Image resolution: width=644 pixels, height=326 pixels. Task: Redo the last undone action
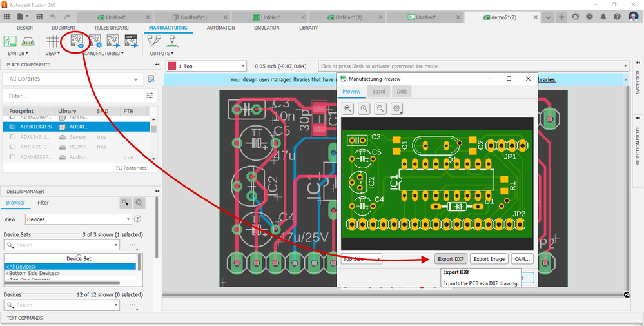[x=67, y=17]
